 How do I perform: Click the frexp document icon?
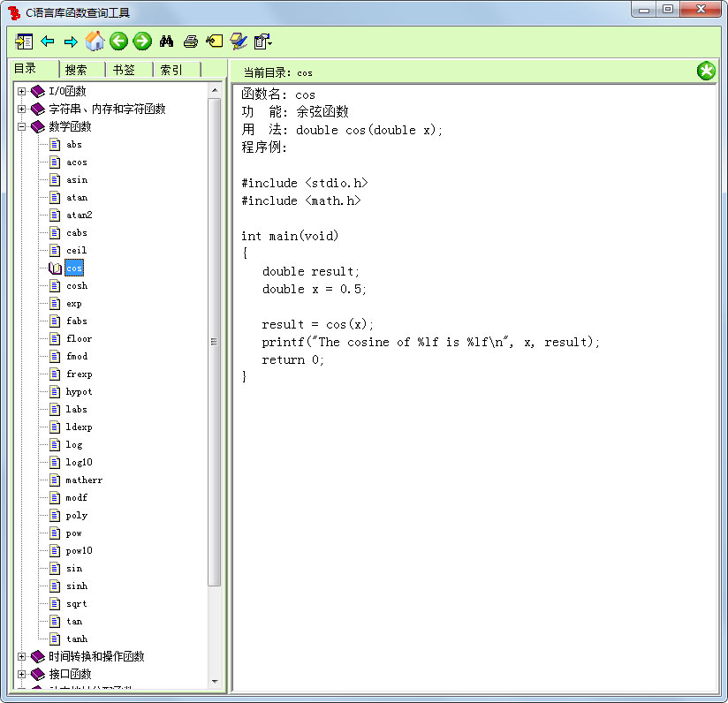tap(55, 374)
